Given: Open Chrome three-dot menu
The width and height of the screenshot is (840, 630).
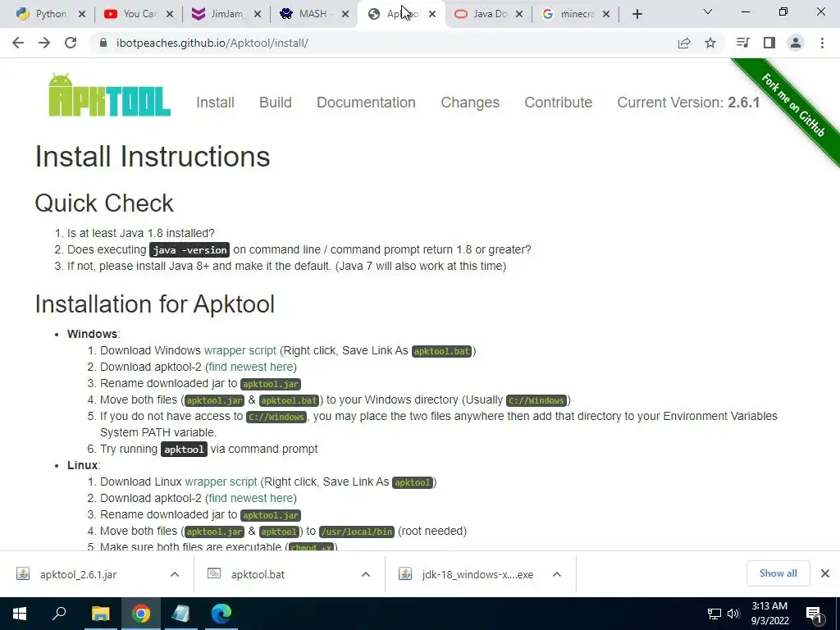Looking at the screenshot, I should click(822, 43).
